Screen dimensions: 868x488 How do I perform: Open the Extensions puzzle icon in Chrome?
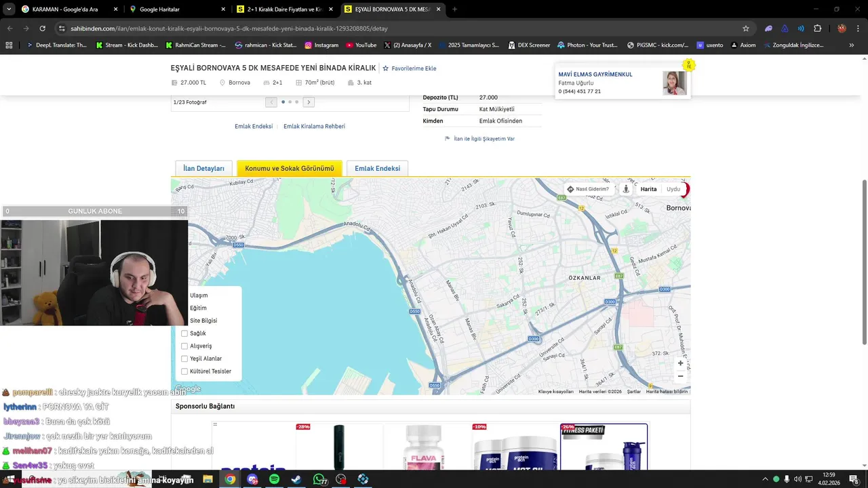[x=817, y=28]
